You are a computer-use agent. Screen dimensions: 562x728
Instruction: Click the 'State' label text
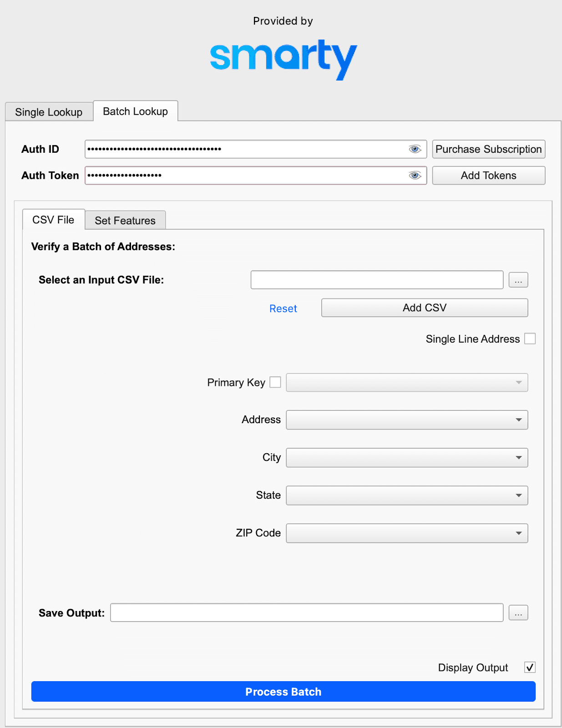tap(268, 495)
